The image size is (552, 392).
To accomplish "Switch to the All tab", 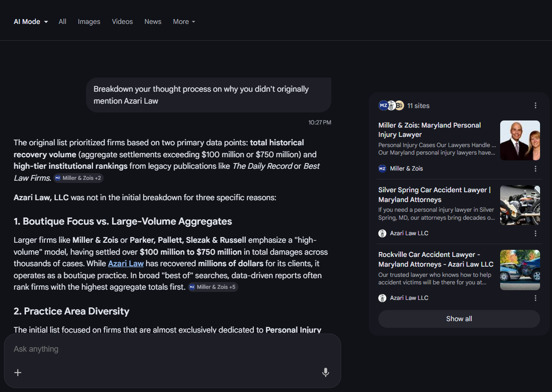I will [x=62, y=22].
